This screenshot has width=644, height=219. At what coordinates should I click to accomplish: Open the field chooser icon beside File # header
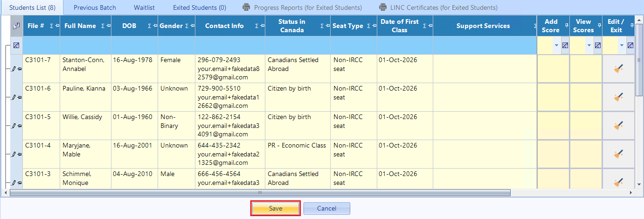16,26
